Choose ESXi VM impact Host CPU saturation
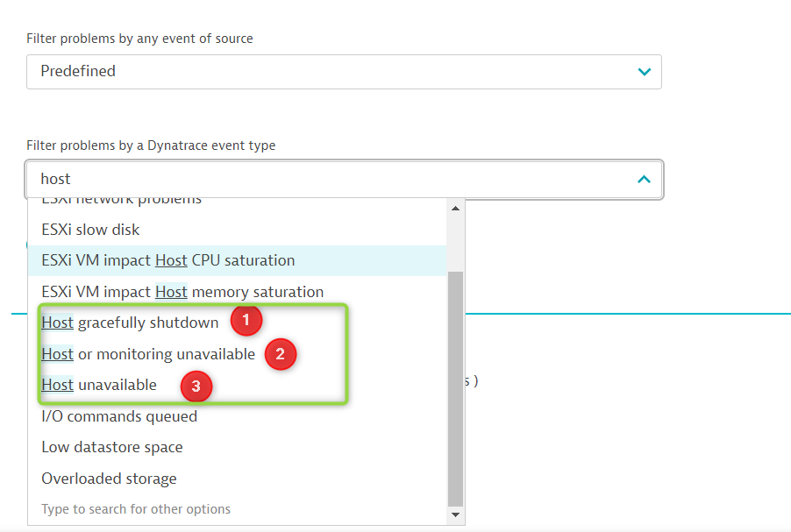 [168, 260]
